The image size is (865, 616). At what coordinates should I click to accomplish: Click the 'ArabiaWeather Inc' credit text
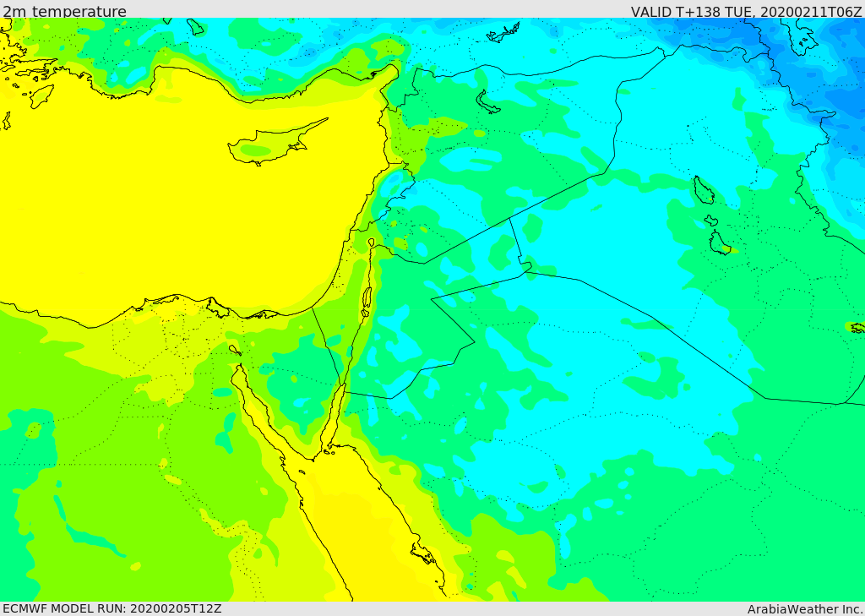(806, 609)
